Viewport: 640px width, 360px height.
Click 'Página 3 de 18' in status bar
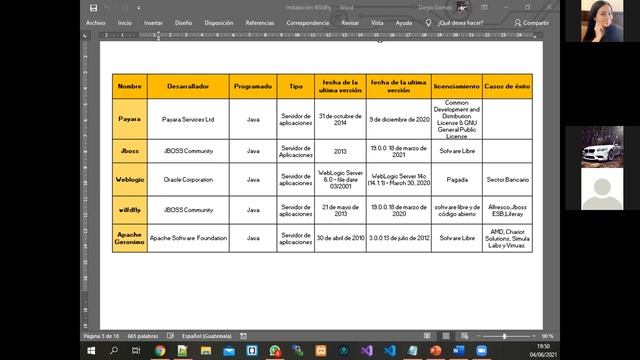click(x=101, y=336)
